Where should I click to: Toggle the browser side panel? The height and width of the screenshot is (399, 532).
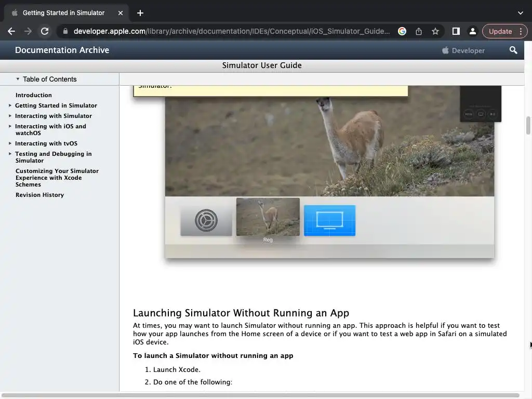(456, 31)
